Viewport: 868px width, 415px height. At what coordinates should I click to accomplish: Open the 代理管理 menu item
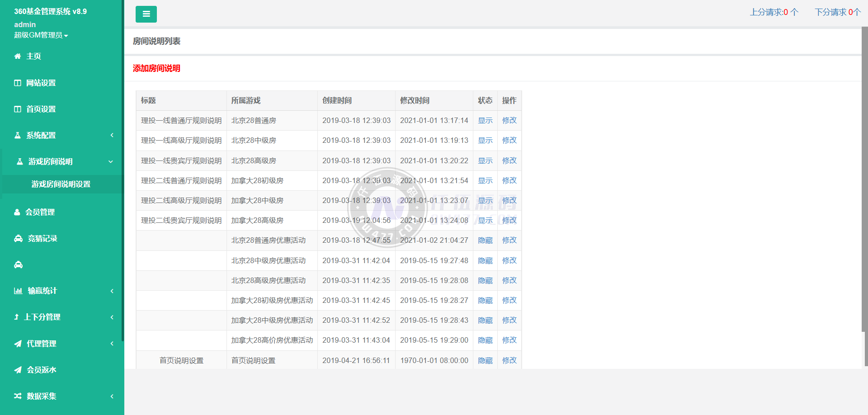click(42, 344)
